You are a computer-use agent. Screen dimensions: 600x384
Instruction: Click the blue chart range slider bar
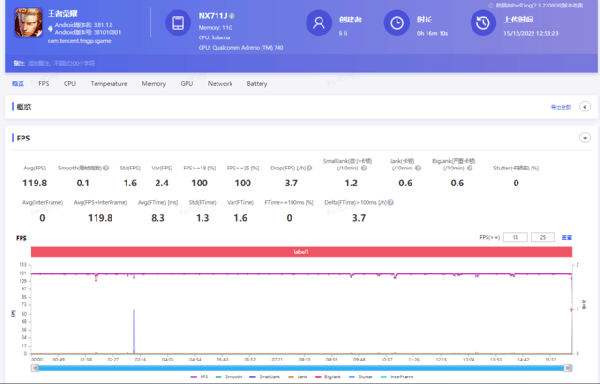302,368
